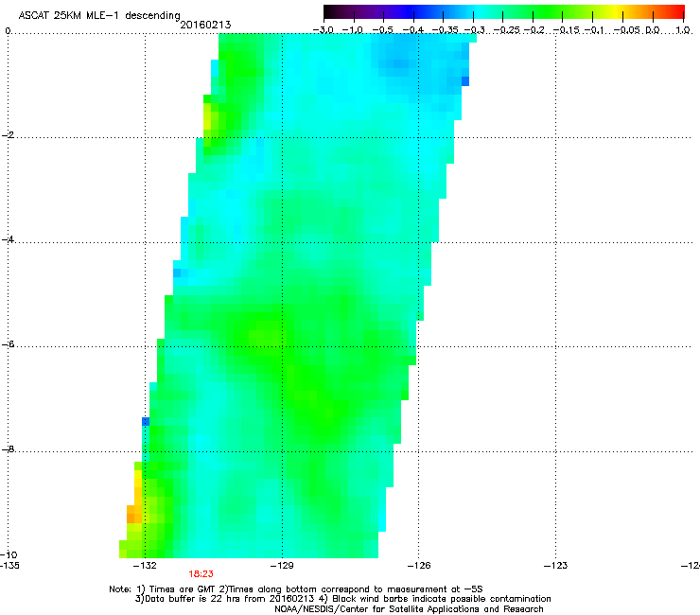Image resolution: width=700 pixels, height=615 pixels.
Task: Click the -132 longitude axis label
Action: 145,566
